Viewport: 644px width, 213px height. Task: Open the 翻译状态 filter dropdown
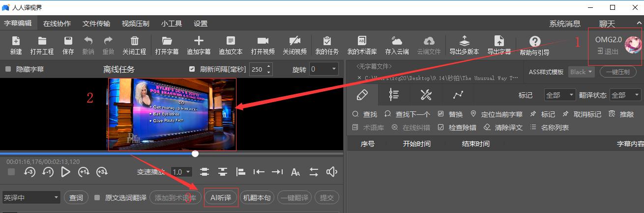click(626, 95)
